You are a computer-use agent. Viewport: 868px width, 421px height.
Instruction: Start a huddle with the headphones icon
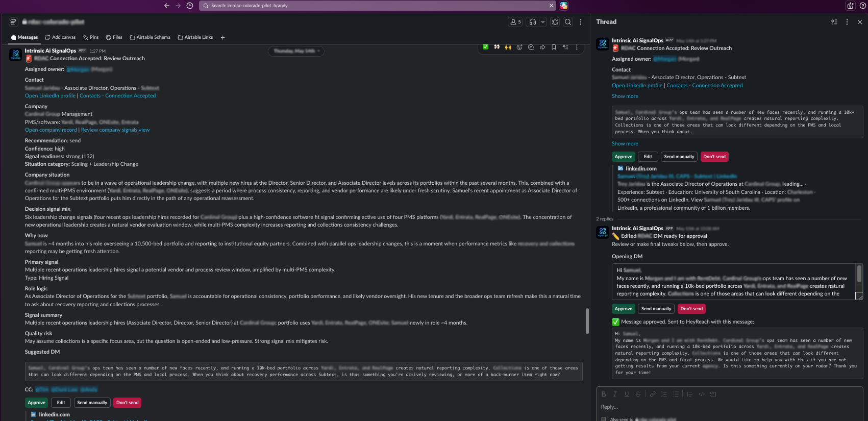pos(533,22)
